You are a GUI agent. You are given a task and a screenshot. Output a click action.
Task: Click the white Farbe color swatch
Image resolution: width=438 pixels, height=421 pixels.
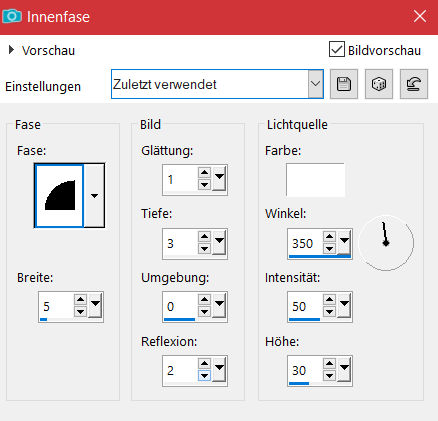click(x=315, y=180)
